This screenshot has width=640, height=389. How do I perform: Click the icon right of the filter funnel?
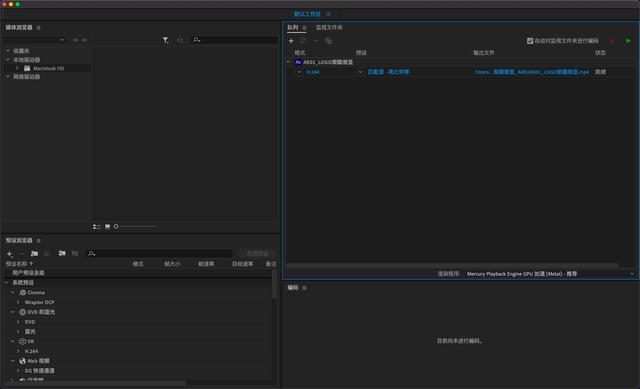click(x=180, y=40)
